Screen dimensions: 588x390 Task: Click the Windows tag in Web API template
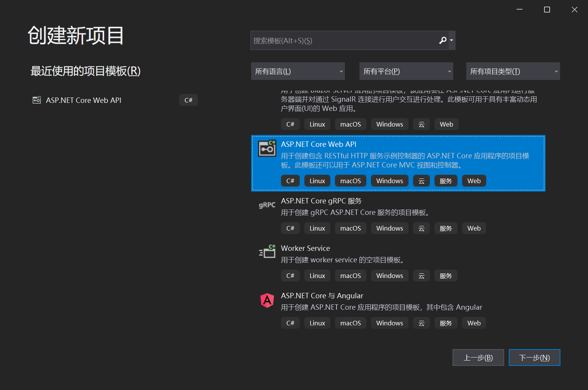coord(390,181)
